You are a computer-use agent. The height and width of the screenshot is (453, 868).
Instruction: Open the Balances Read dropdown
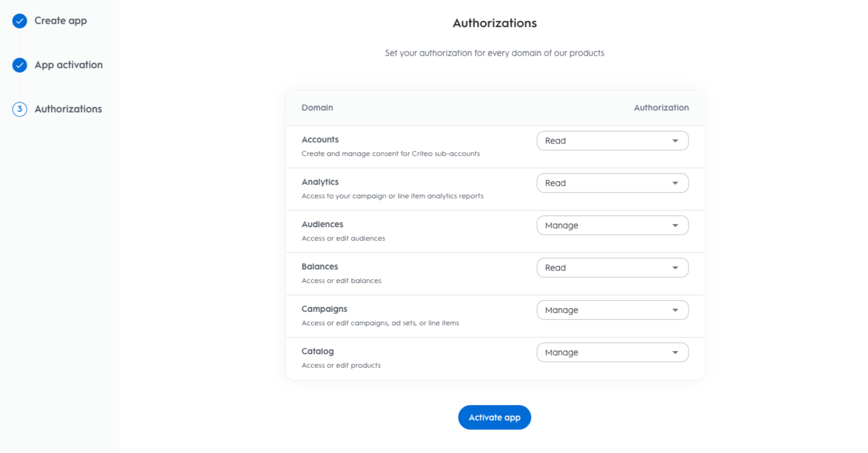(x=612, y=268)
